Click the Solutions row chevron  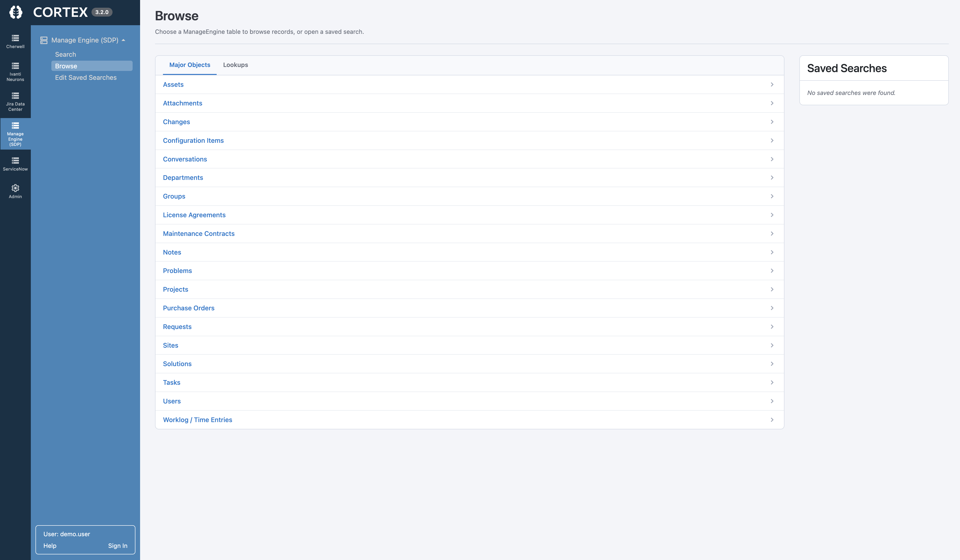tap(772, 364)
